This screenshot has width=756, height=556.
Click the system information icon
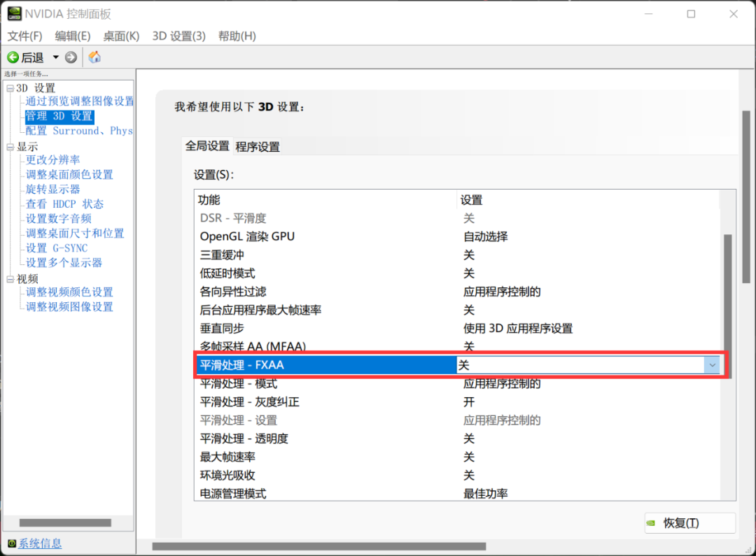12,543
